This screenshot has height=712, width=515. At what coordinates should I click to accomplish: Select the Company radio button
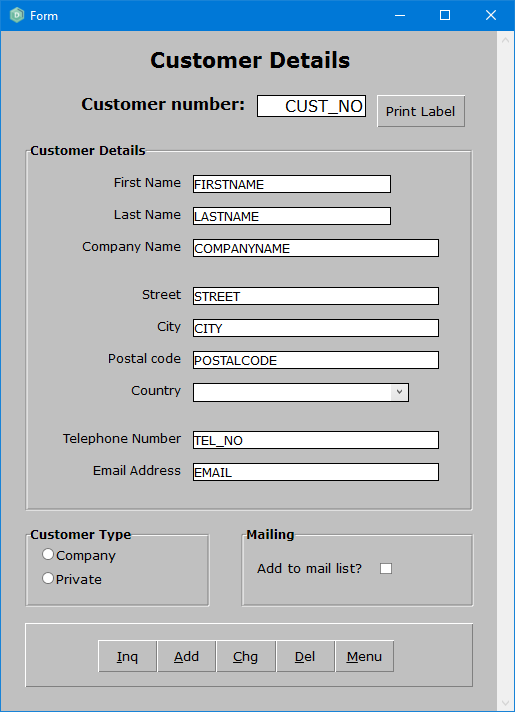tap(48, 554)
